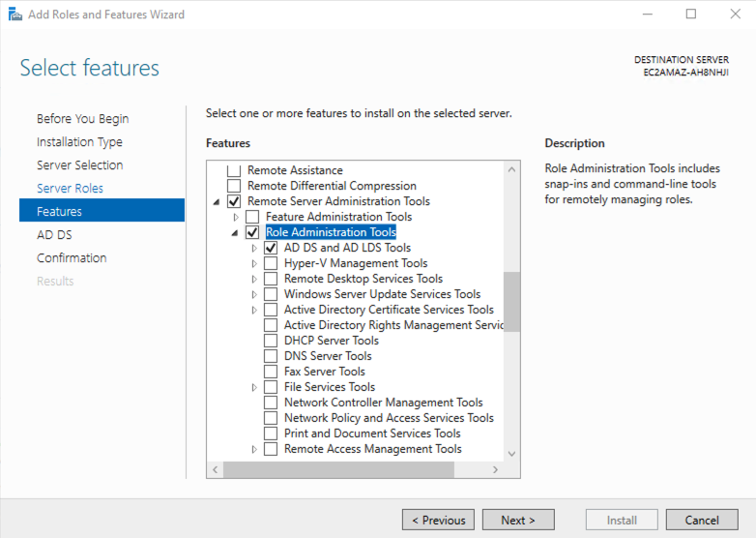Check Network Controller Management Tools checkbox
Image resolution: width=756 pixels, height=538 pixels.
(271, 402)
